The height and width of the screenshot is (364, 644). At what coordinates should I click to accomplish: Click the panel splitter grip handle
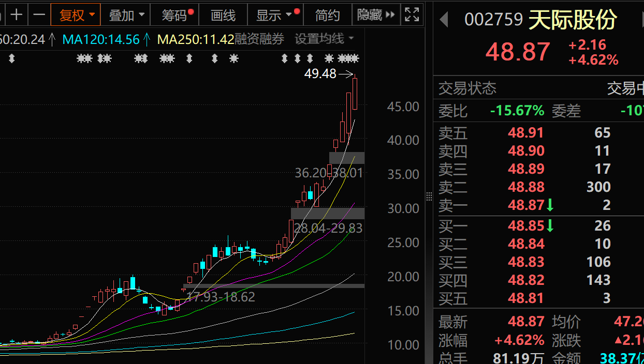pyautogui.click(x=429, y=196)
